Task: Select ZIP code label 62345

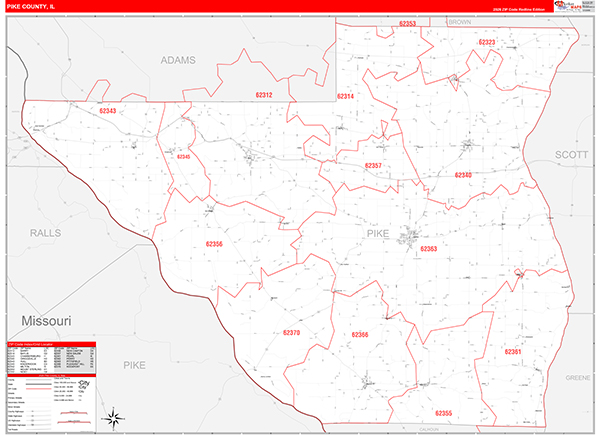Action: (183, 157)
